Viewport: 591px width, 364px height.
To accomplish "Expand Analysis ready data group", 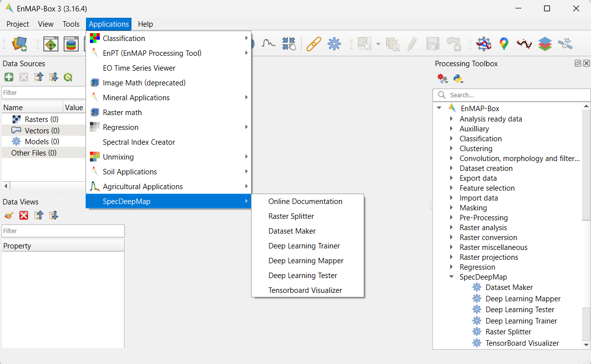I will [x=451, y=119].
